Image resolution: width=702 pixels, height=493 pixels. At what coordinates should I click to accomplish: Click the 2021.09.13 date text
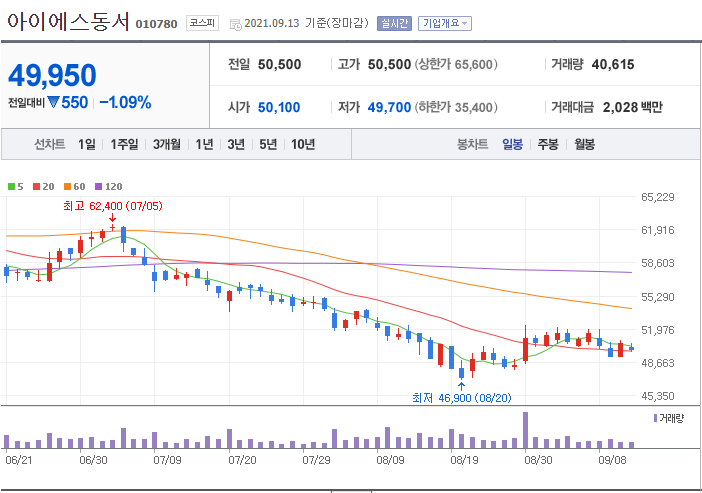pos(272,23)
